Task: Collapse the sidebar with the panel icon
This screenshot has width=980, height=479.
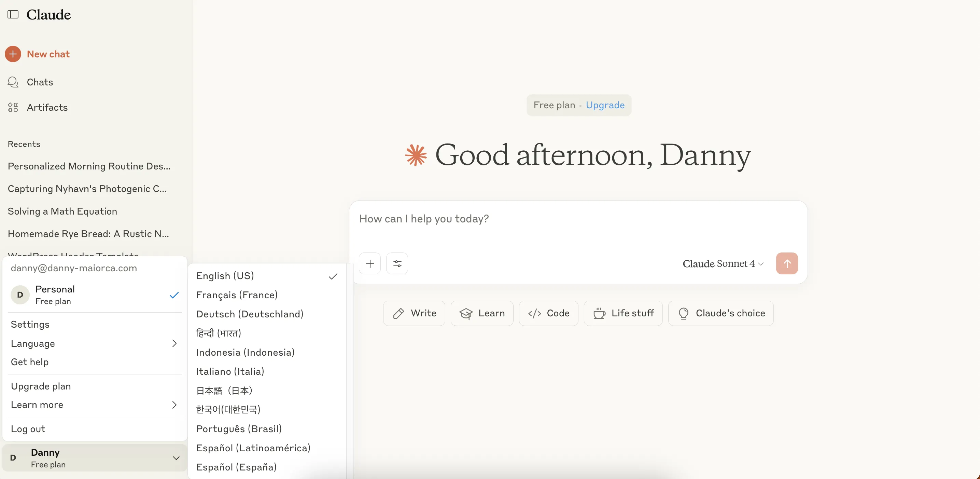Action: point(13,14)
